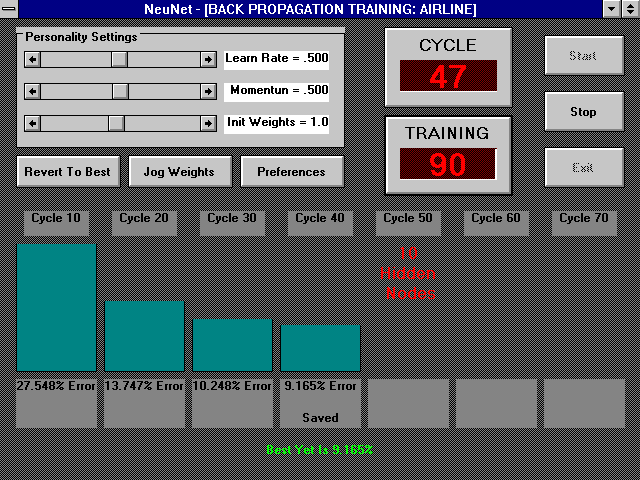640x480 pixels.
Task: Click Revert To Best button
Action: click(x=68, y=171)
